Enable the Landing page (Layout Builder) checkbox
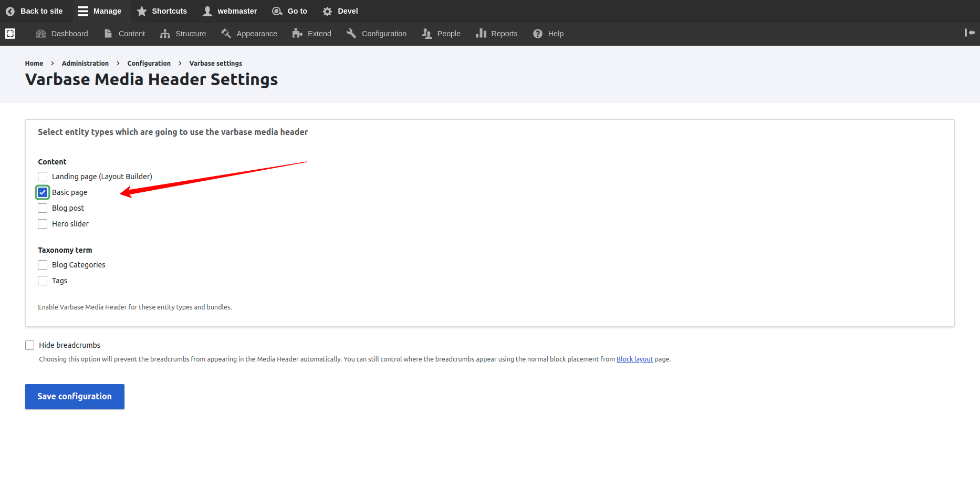980x496 pixels. click(x=43, y=177)
